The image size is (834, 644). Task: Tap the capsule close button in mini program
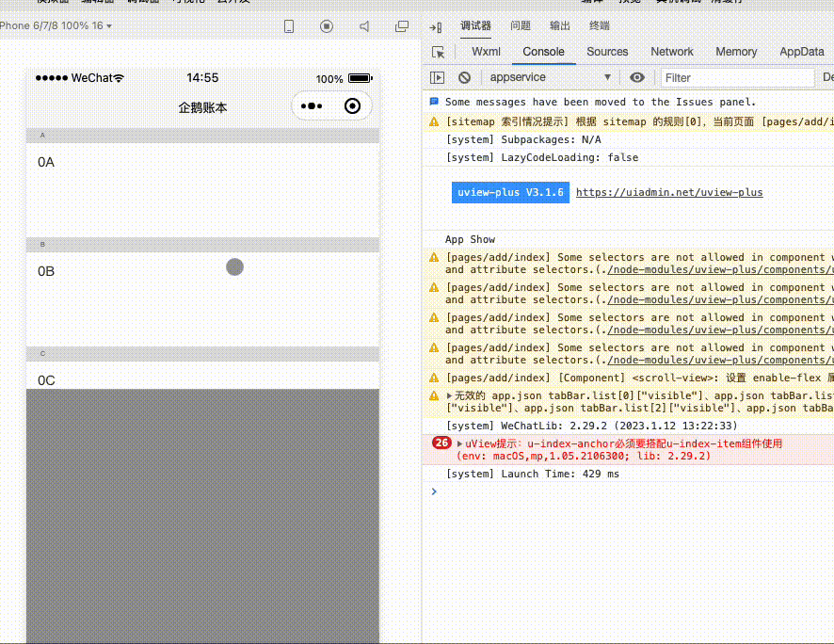[x=353, y=106]
